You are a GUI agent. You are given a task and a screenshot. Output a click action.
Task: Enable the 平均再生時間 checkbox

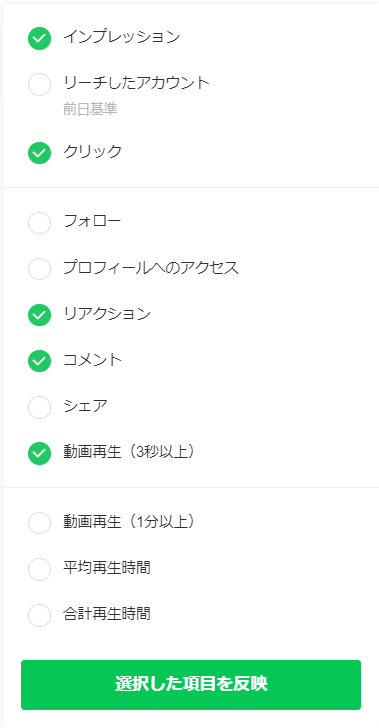(39, 569)
